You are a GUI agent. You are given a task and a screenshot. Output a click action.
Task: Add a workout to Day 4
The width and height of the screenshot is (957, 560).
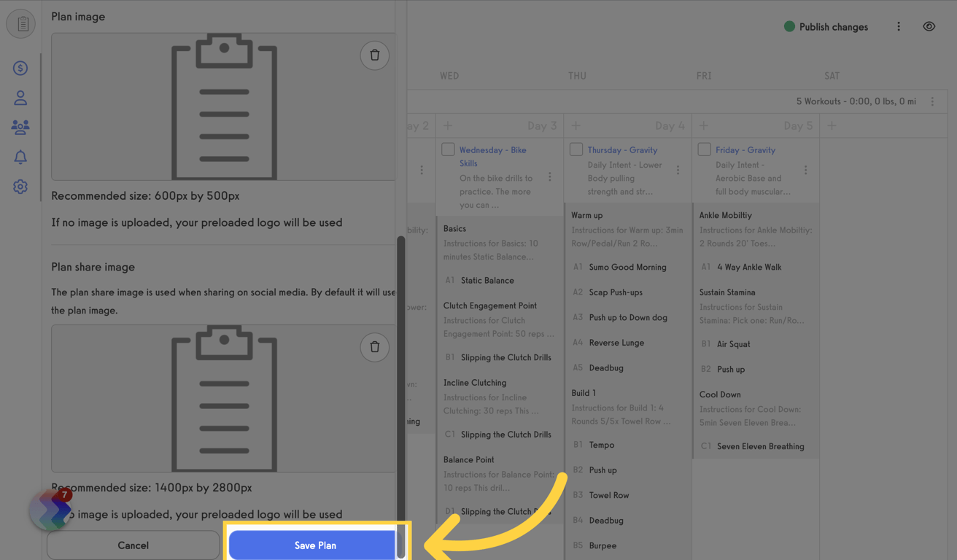[576, 125]
